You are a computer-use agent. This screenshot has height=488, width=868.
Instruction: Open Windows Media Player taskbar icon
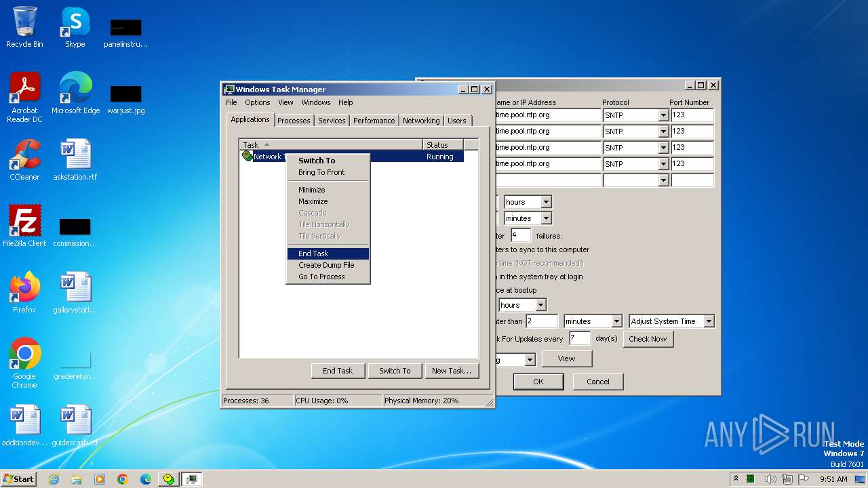click(x=100, y=479)
